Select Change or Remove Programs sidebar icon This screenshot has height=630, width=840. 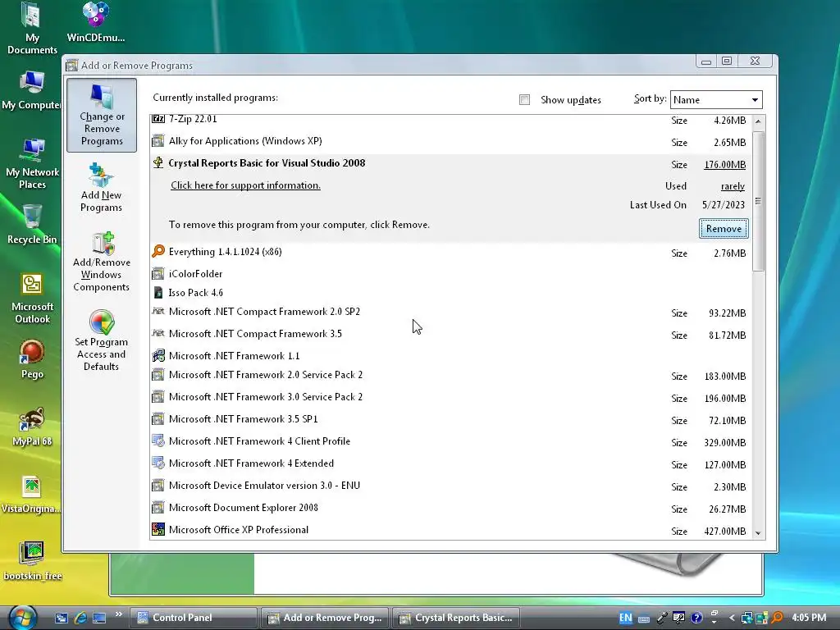[101, 115]
